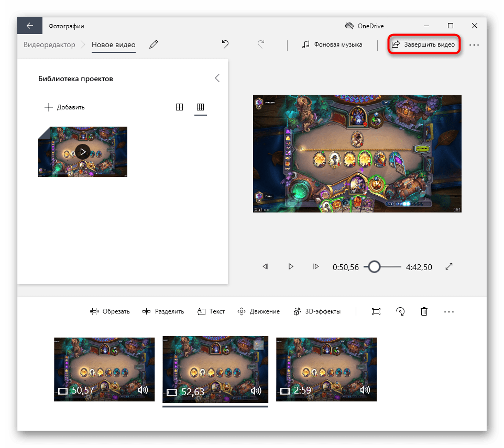The image size is (504, 448).
Task: Open Фоновая музыка background music
Action: click(332, 44)
